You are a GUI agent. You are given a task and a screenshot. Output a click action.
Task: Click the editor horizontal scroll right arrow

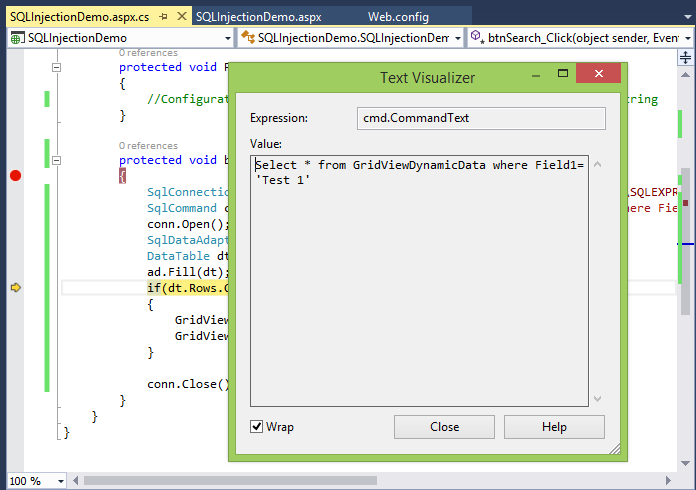point(668,480)
